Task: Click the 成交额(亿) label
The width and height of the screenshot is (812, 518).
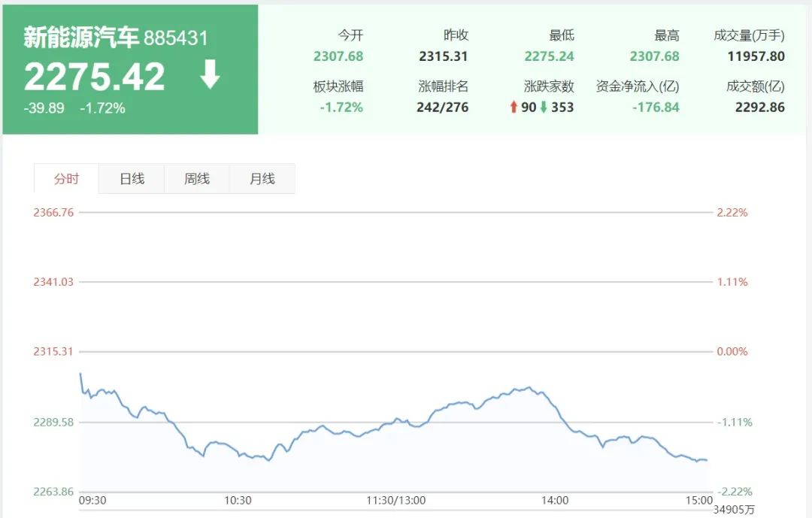Action: (755, 86)
